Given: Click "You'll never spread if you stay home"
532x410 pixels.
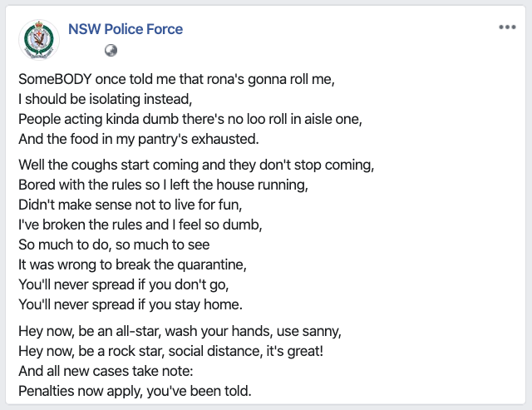Looking at the screenshot, I should pos(131,304).
